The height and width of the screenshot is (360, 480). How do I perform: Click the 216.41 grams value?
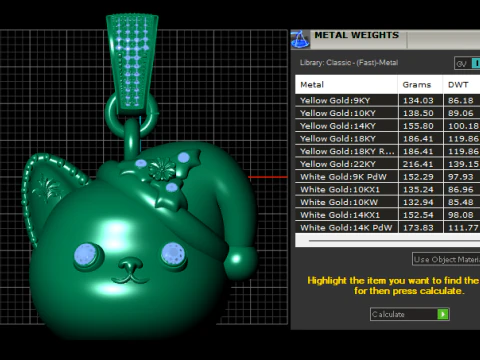tap(418, 164)
